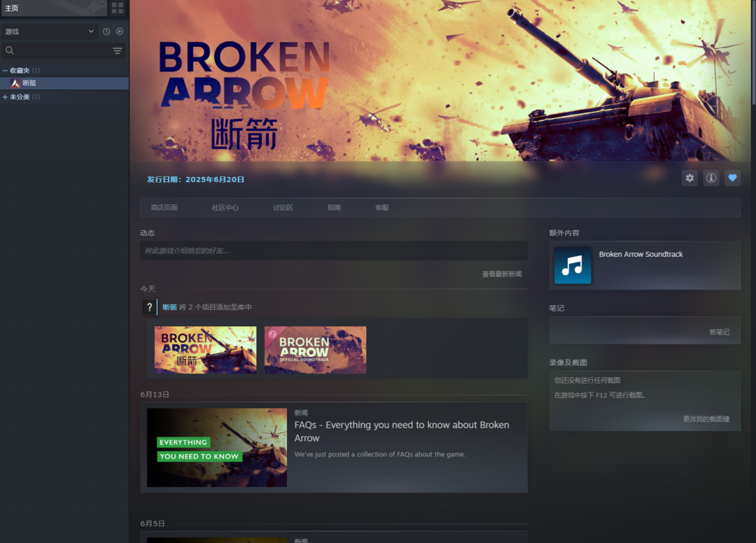756x543 pixels.
Task: Click the 查看最新新闻 link
Action: pyautogui.click(x=501, y=274)
